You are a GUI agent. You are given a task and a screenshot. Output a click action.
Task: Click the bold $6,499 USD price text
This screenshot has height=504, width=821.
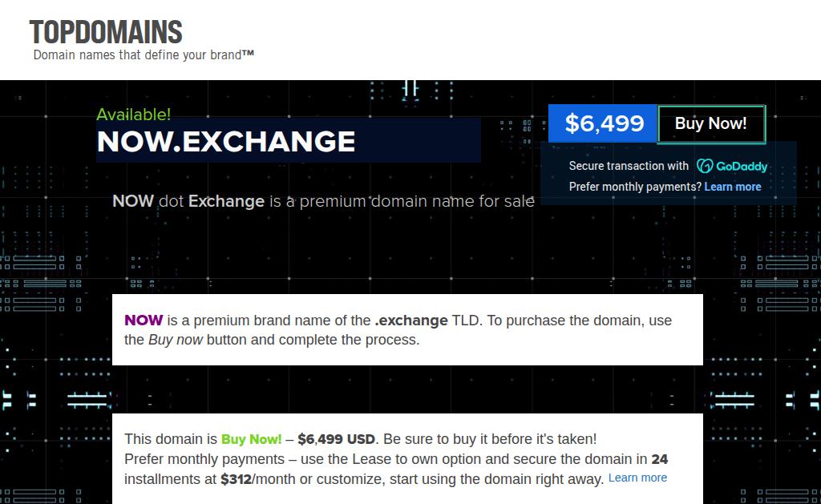336,439
